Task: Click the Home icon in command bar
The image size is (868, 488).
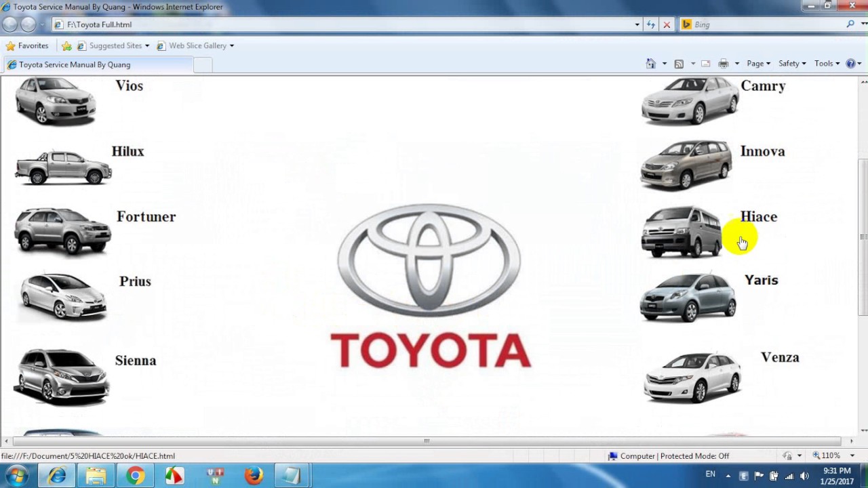Action: 651,64
